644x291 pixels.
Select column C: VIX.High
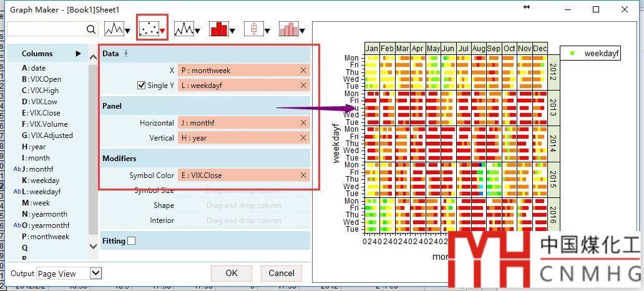40,91
